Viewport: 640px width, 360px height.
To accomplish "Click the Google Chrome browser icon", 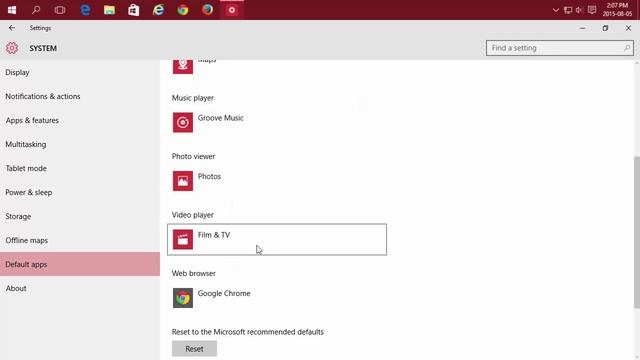I will [x=183, y=298].
